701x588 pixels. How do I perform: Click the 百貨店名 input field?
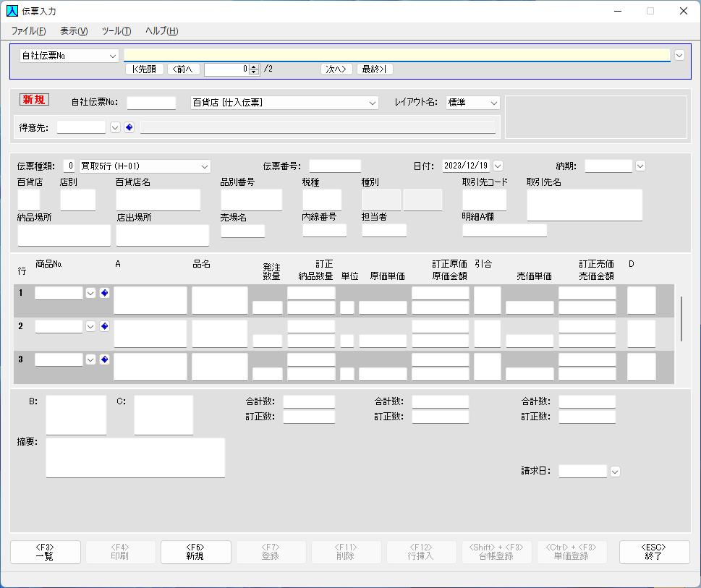(x=158, y=200)
